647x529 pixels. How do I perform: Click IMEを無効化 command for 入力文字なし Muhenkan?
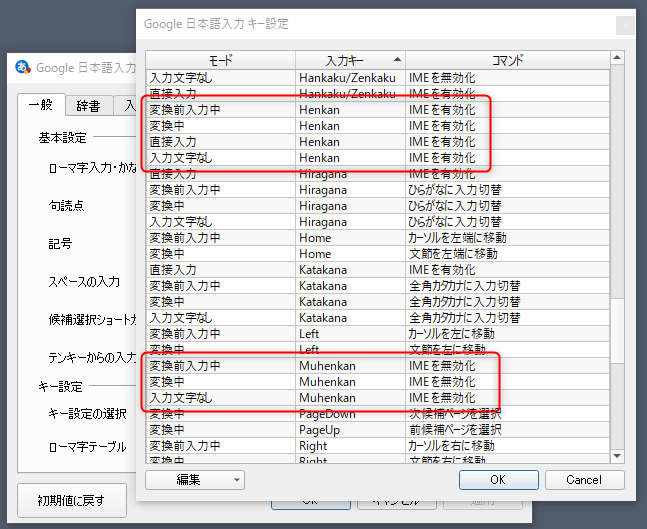[508, 398]
